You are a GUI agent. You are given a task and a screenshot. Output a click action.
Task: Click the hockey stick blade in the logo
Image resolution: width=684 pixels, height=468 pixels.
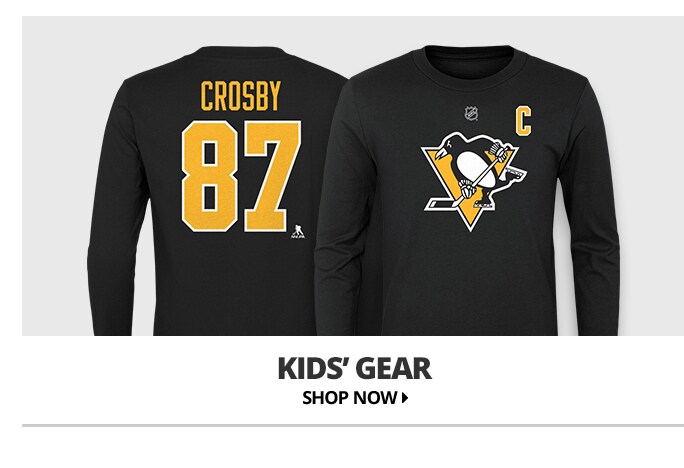(x=438, y=204)
